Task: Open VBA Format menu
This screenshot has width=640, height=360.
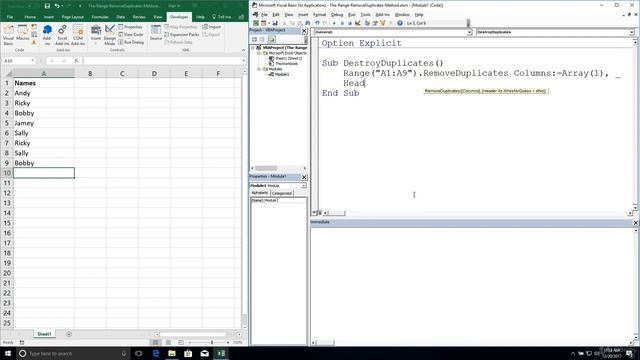Action: [319, 15]
